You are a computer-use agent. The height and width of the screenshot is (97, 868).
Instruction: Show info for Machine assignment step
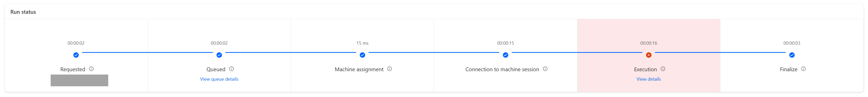390,69
